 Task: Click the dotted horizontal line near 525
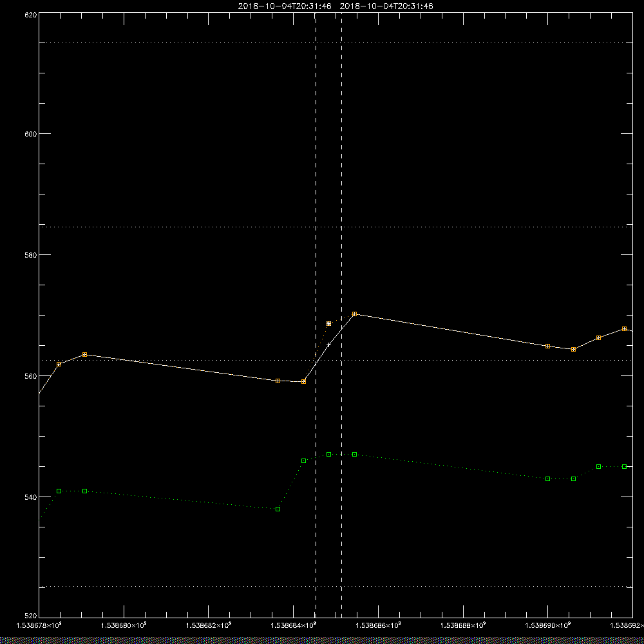(336, 587)
